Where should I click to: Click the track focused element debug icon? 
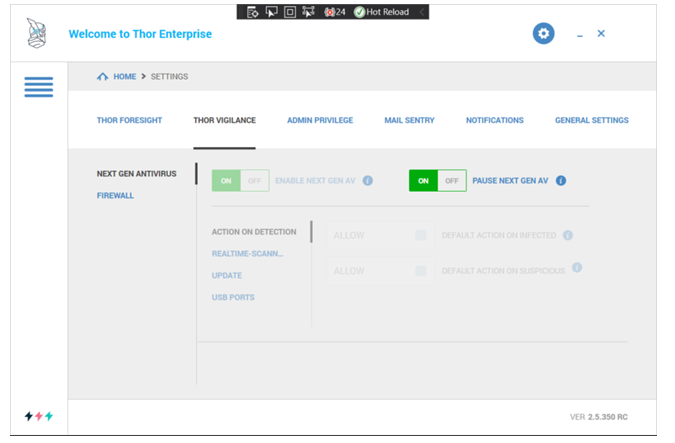point(308,12)
